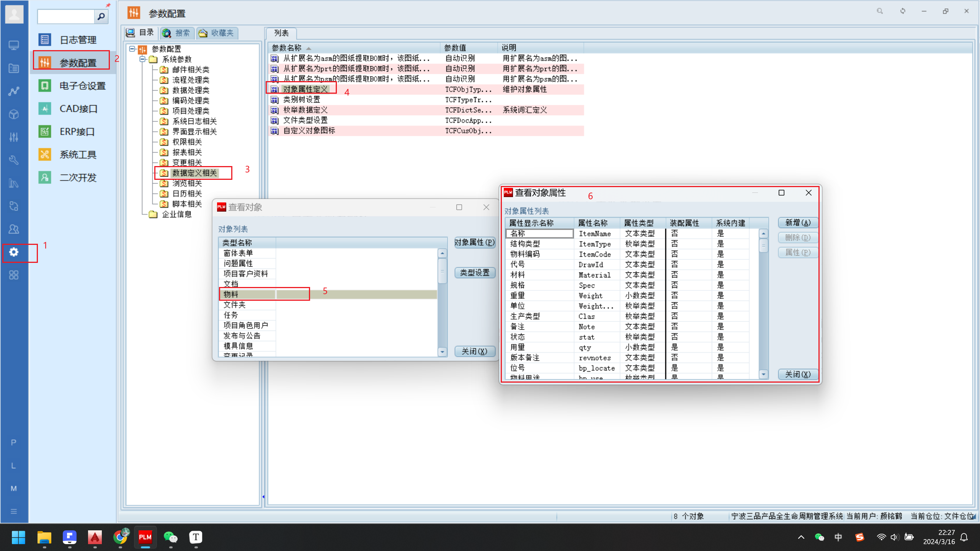Click the 类型设置 button

coord(475,272)
